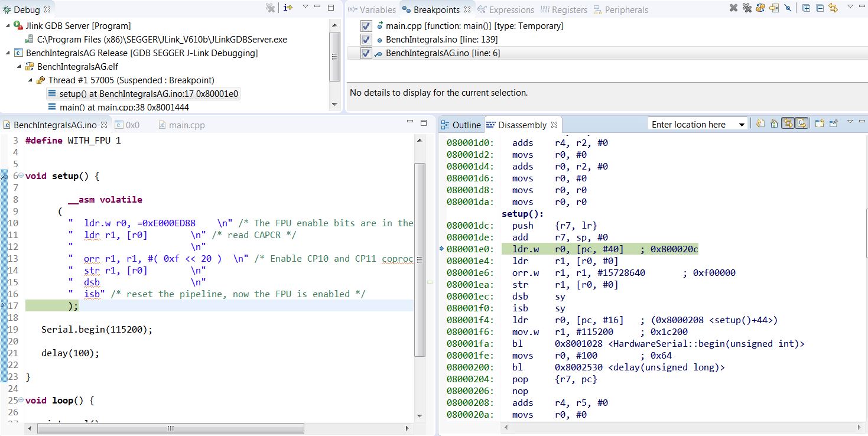Pin the Disassembly view to debug context
868x436 pixels.
[833, 123]
